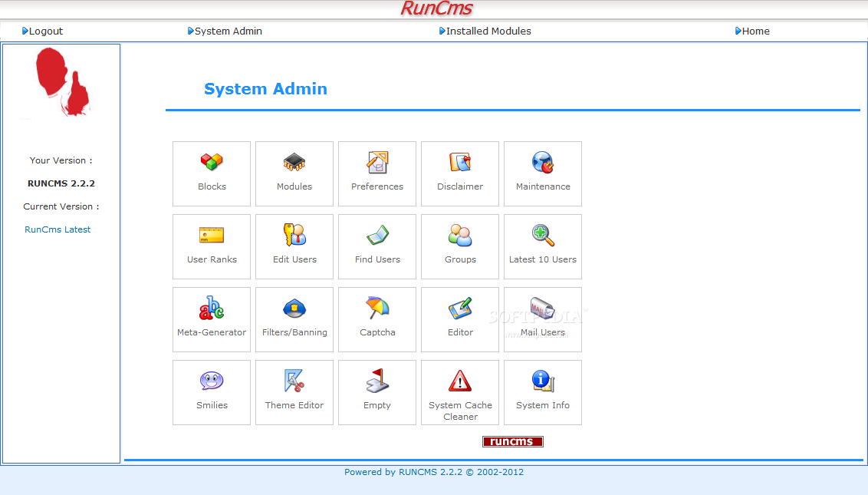Open the Maintenance globe icon

point(543,163)
